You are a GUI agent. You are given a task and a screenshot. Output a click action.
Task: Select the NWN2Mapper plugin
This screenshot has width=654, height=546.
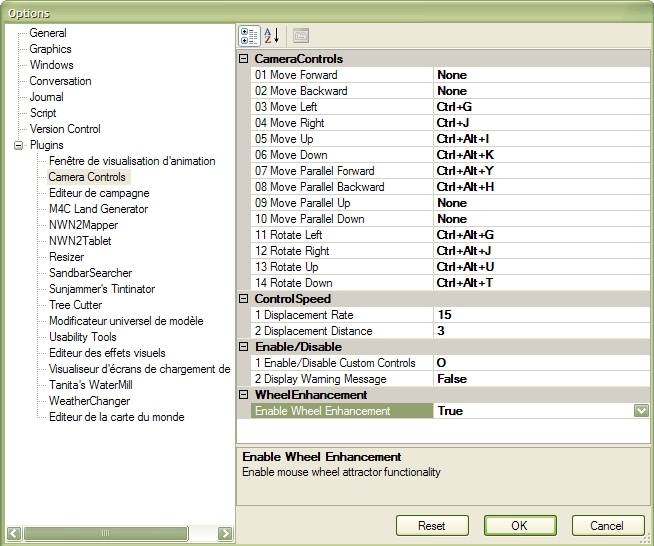(83, 225)
